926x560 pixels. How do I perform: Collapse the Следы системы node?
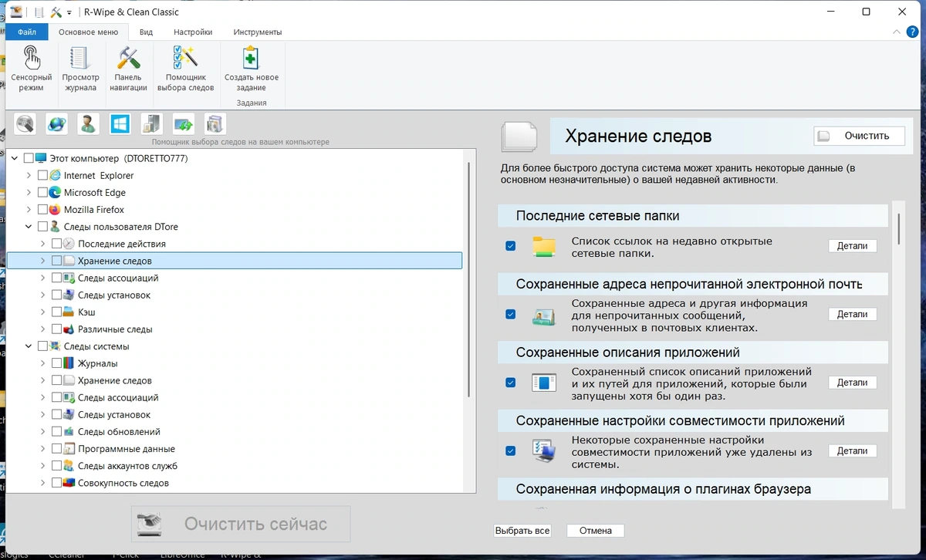(29, 346)
